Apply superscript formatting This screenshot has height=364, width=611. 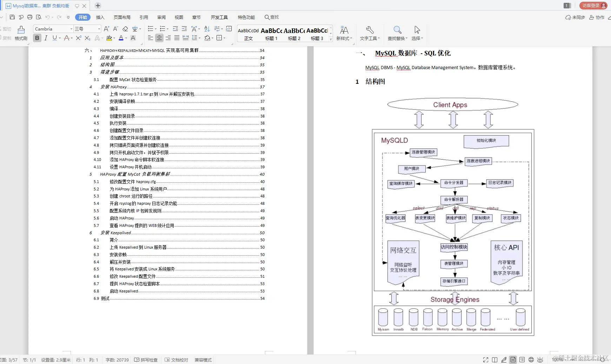(x=79, y=38)
